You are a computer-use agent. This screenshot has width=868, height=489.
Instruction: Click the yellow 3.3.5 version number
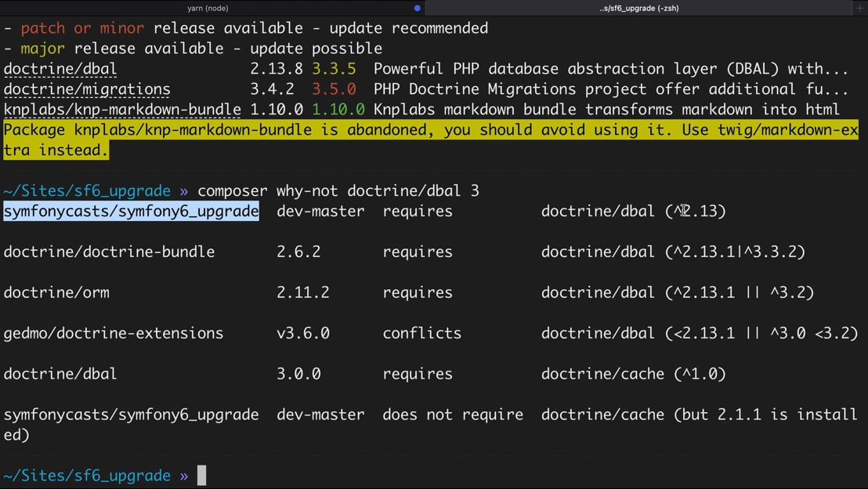334,69
